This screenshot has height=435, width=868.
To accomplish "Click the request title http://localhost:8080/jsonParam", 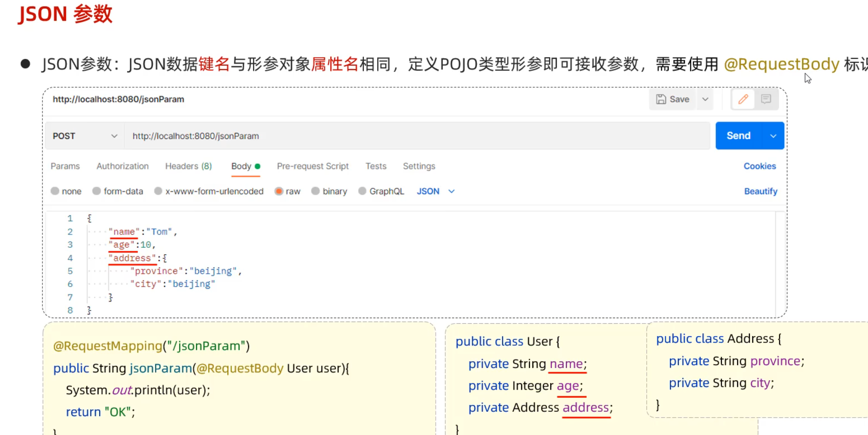I will point(118,99).
